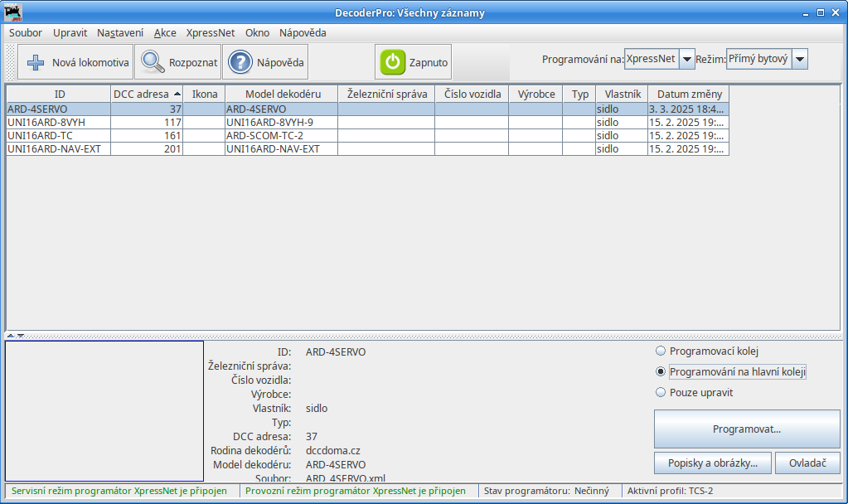Click the Rozpoznat magnifier icon
This screenshot has width=848, height=504.
click(x=152, y=62)
